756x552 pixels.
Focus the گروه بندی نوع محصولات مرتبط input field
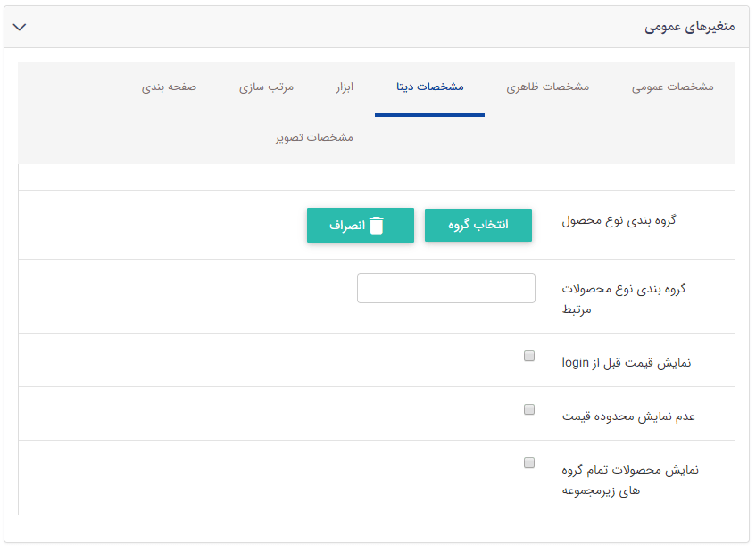pyautogui.click(x=445, y=288)
